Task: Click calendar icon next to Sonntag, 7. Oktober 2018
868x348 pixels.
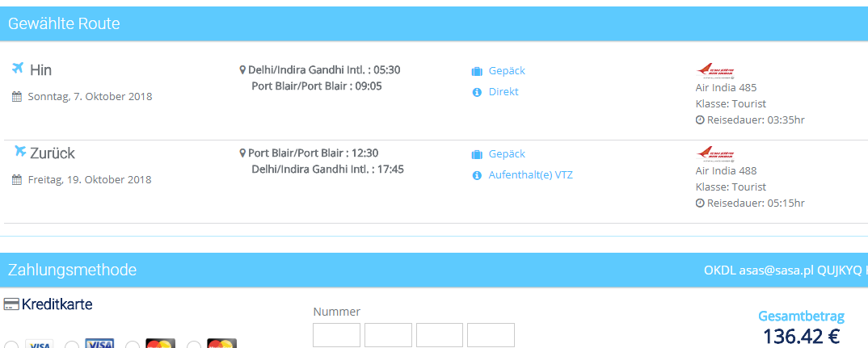Action: point(17,97)
